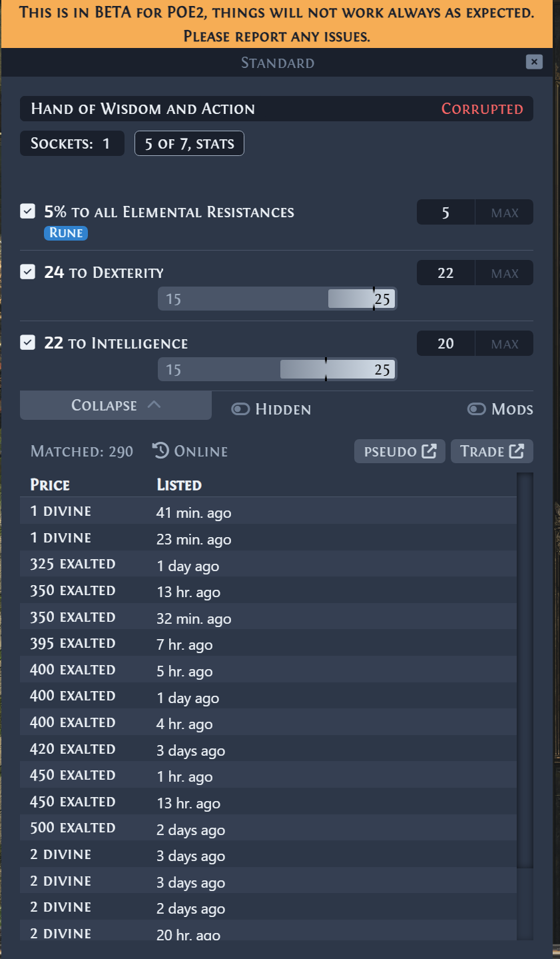560x959 pixels.
Task: Open the Sockets: 1 filter
Action: (72, 143)
